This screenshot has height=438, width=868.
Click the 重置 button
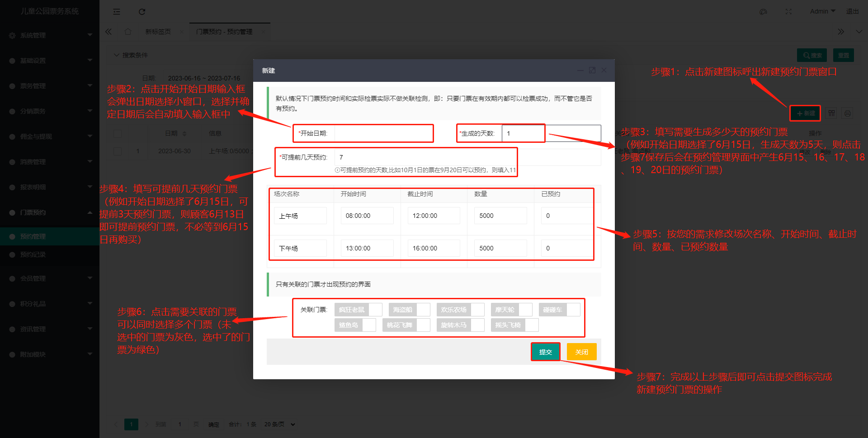point(844,55)
